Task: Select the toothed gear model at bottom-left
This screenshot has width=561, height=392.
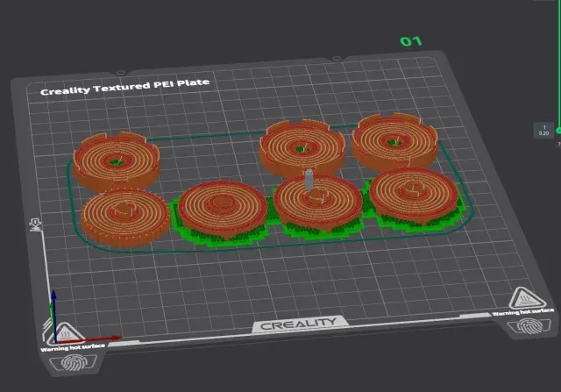Action: (x=124, y=217)
